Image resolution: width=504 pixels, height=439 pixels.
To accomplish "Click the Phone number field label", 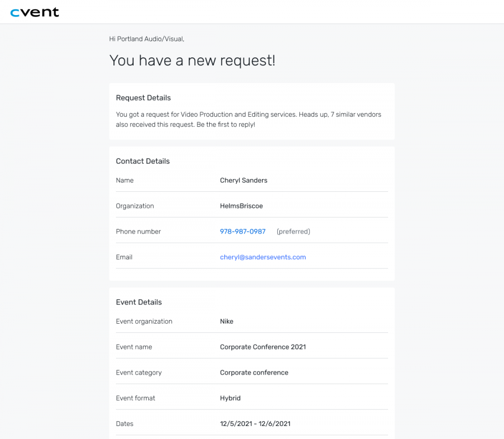I will (x=138, y=232).
